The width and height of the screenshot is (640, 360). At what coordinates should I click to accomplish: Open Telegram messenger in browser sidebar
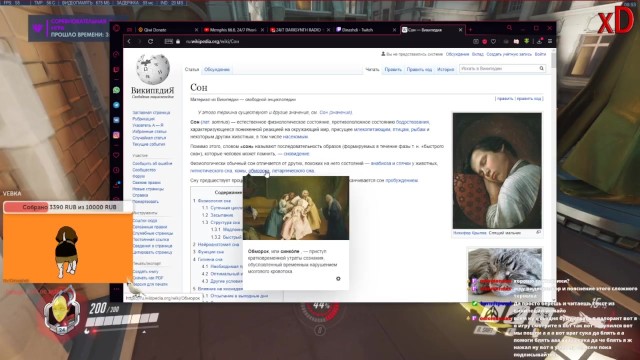tap(116, 105)
